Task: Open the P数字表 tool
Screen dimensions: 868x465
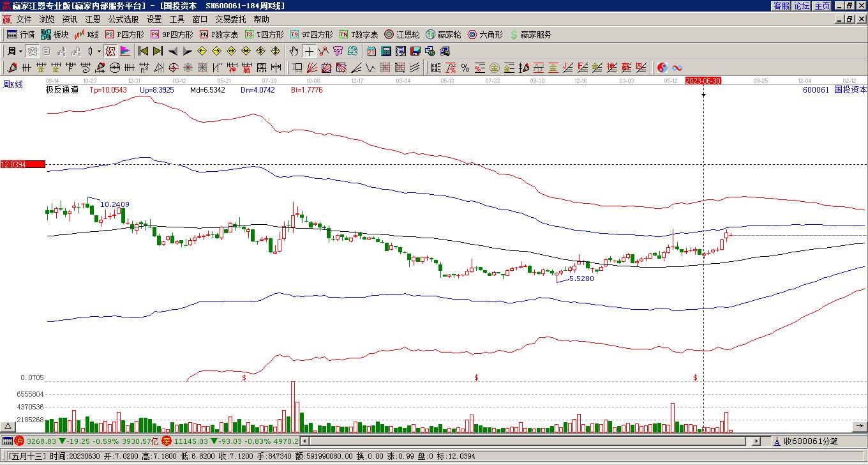Action: pos(219,34)
